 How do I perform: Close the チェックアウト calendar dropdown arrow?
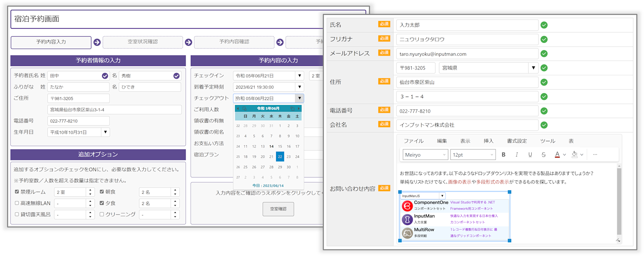tap(299, 98)
